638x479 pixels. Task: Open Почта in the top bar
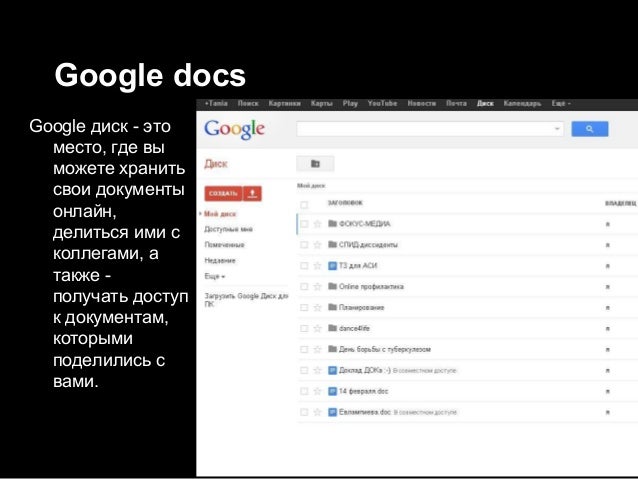(456, 103)
